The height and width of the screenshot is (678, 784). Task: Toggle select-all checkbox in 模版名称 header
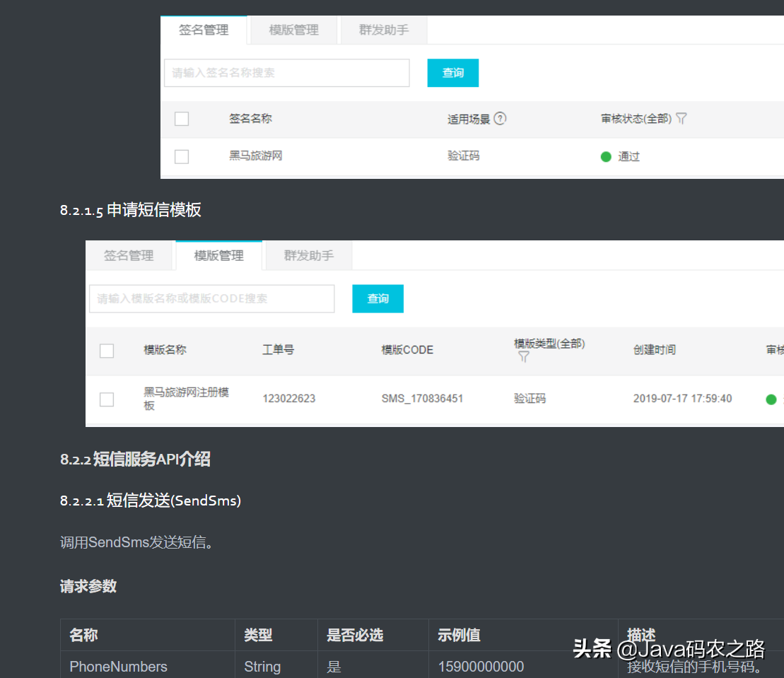[107, 351]
